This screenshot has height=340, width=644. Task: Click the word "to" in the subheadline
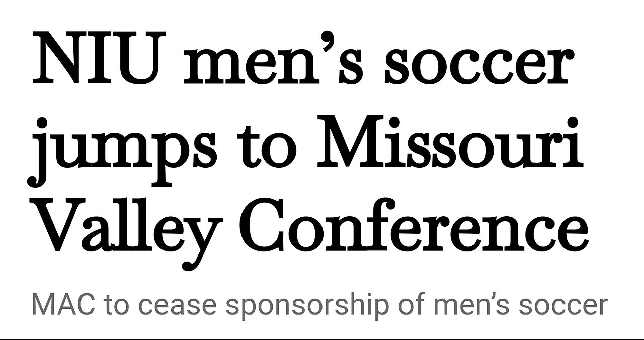click(117, 305)
